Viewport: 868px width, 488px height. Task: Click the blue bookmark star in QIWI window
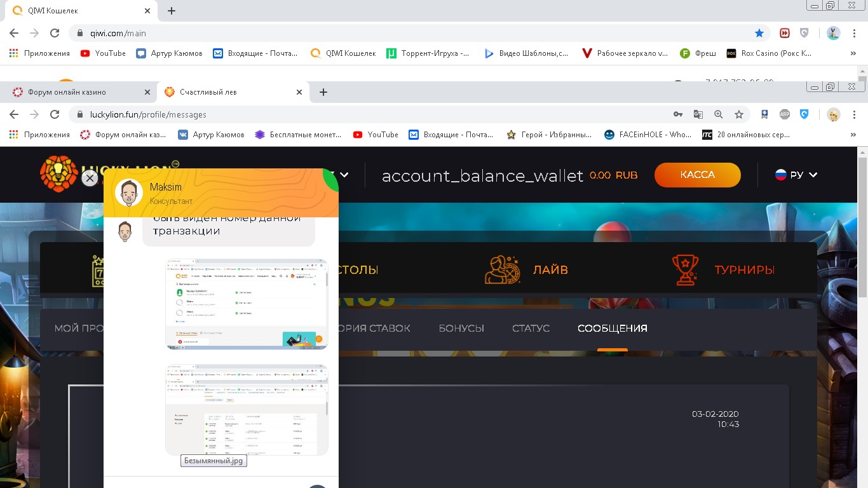(x=759, y=33)
